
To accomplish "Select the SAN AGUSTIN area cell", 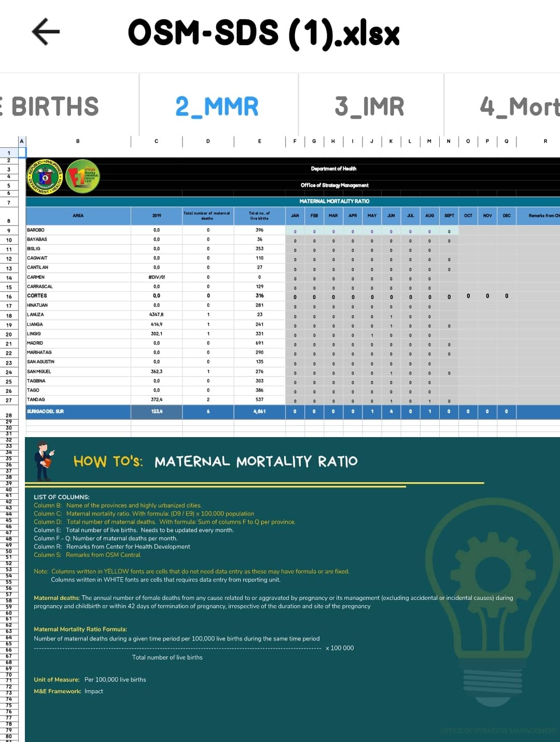I will coord(78,361).
